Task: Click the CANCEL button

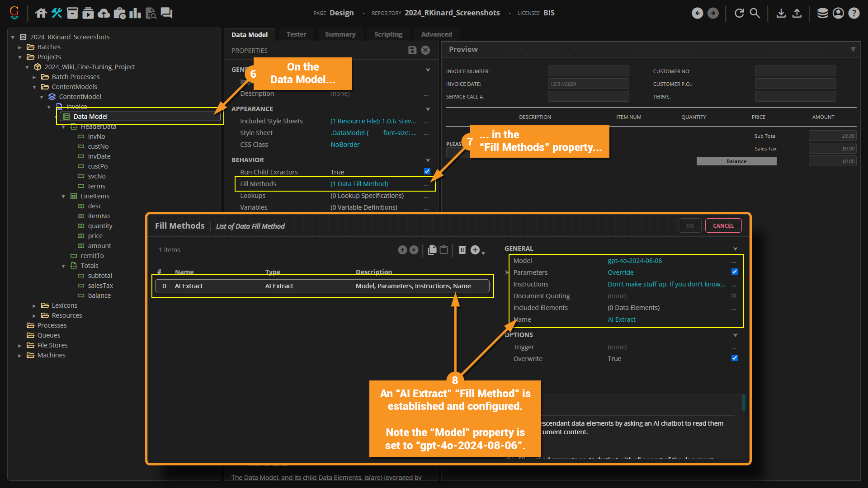Action: click(x=723, y=225)
